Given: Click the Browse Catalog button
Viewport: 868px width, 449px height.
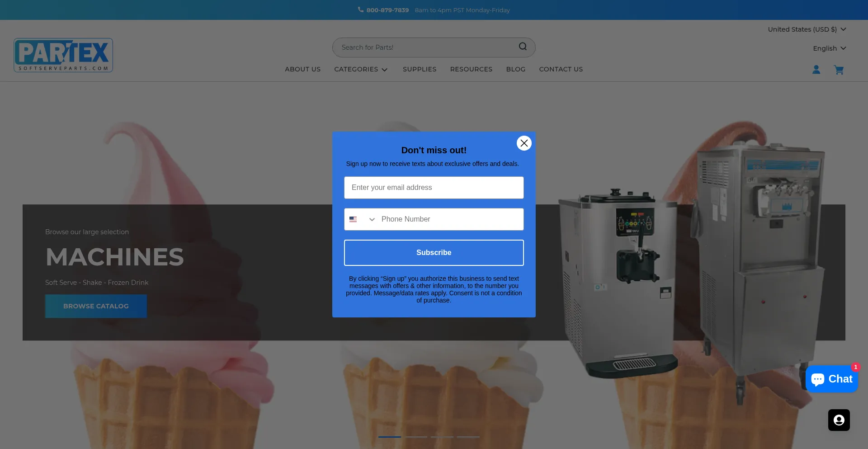Looking at the screenshot, I should 96,306.
